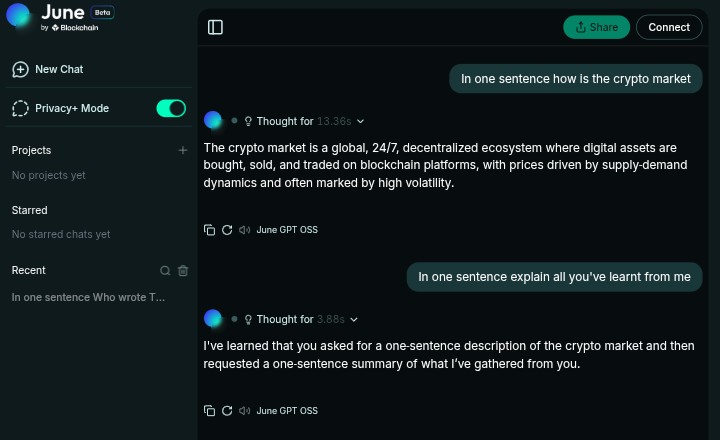Copy the second response about learnings
Screen dimensions: 720x440
coord(209,411)
